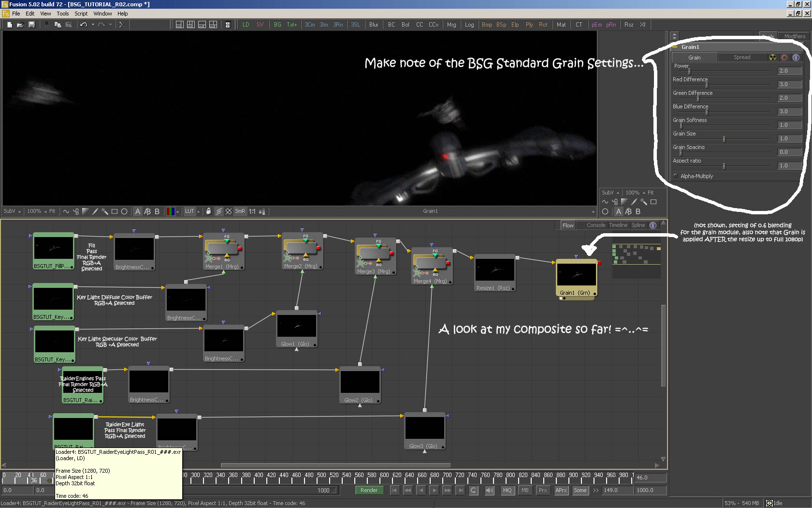The image size is (812, 508).
Task: Select the Grain1 (Grn) node thumbnail
Action: [577, 275]
